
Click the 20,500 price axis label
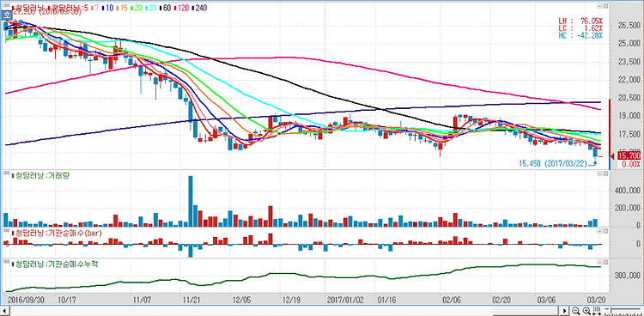tap(629, 98)
